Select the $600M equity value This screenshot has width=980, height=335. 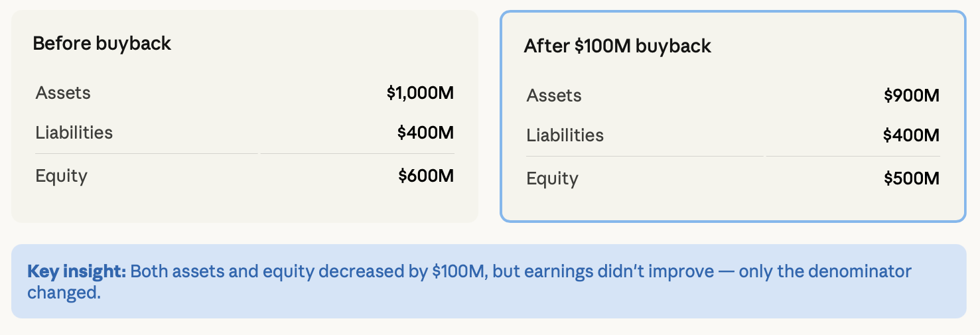tap(426, 176)
